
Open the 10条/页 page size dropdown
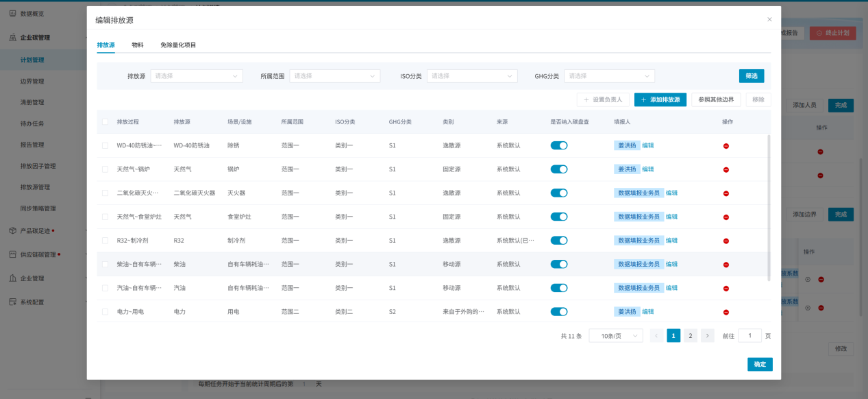[616, 336]
